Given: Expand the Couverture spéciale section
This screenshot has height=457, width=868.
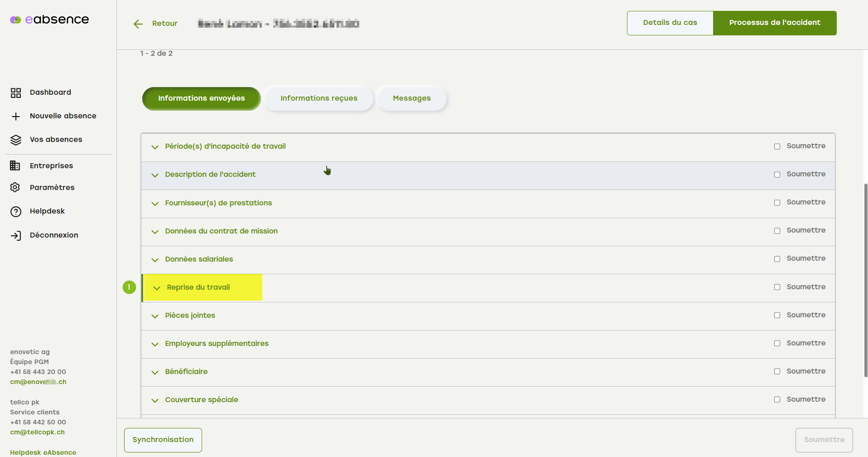Looking at the screenshot, I should (155, 400).
